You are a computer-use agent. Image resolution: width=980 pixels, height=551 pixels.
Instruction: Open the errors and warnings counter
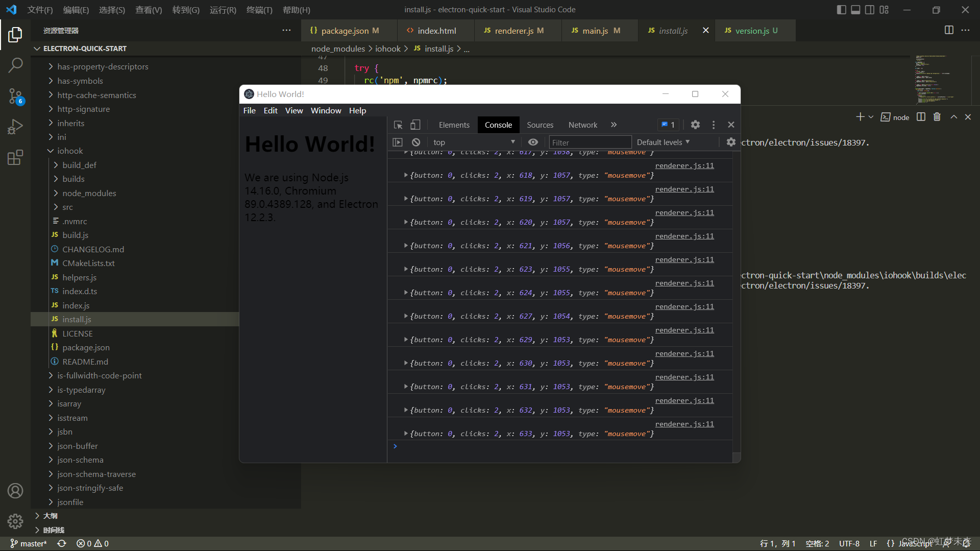pos(92,543)
